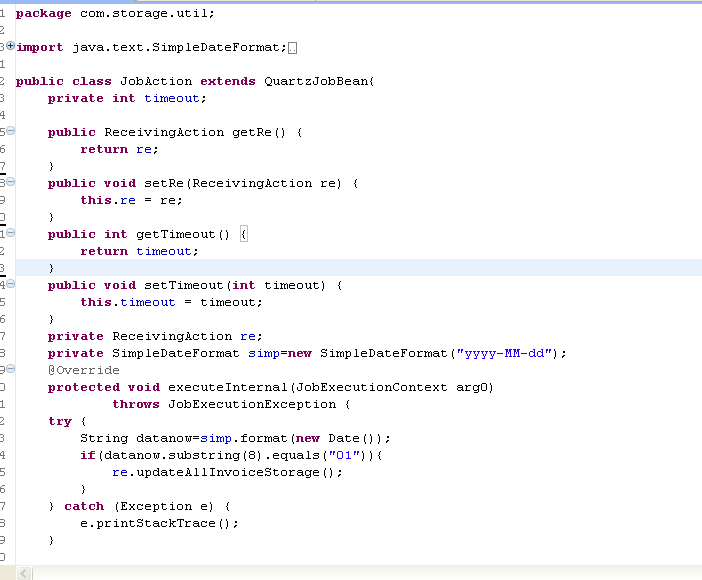
Task: Click the throws keyword
Action: point(136,404)
